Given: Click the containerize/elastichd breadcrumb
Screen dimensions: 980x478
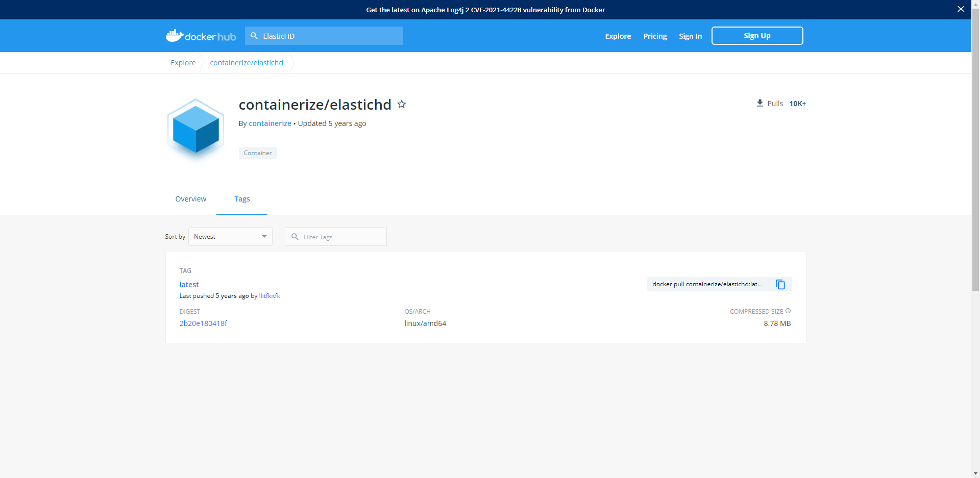Looking at the screenshot, I should tap(247, 63).
